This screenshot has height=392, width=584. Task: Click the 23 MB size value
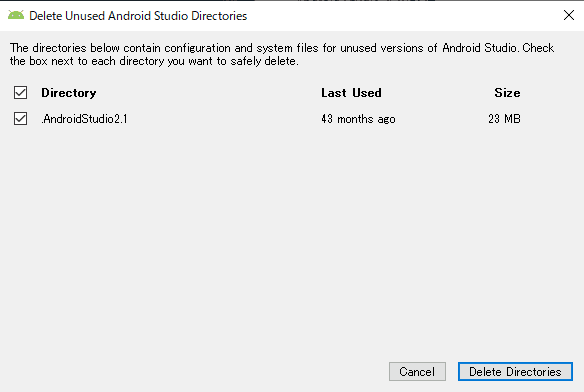point(504,119)
